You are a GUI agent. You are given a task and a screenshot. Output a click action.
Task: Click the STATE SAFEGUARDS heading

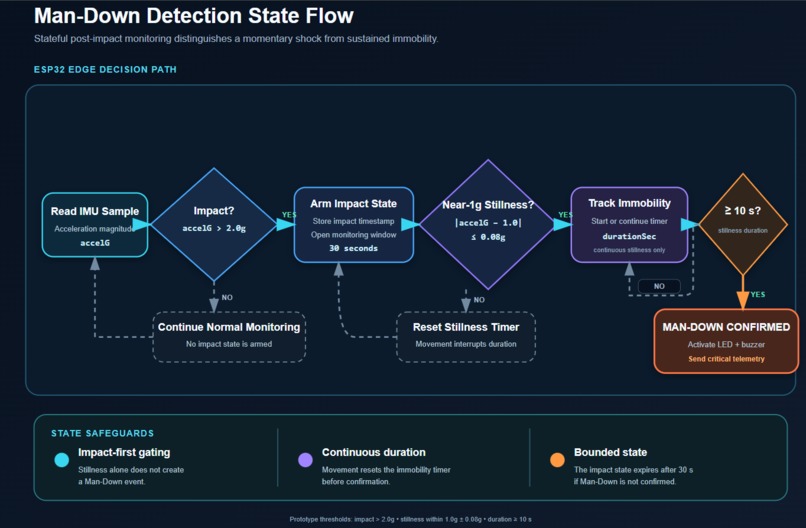pyautogui.click(x=102, y=433)
